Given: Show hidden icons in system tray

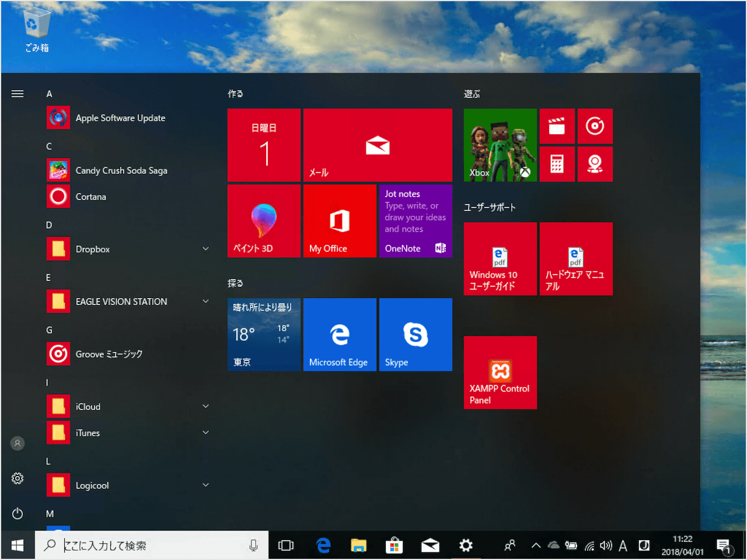Looking at the screenshot, I should [535, 546].
